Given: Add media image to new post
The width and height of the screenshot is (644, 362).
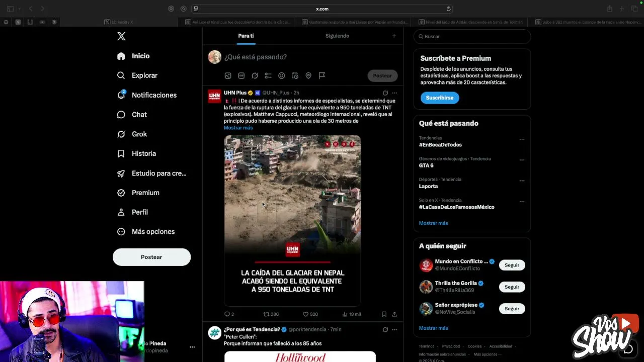Looking at the screenshot, I should (228, 75).
